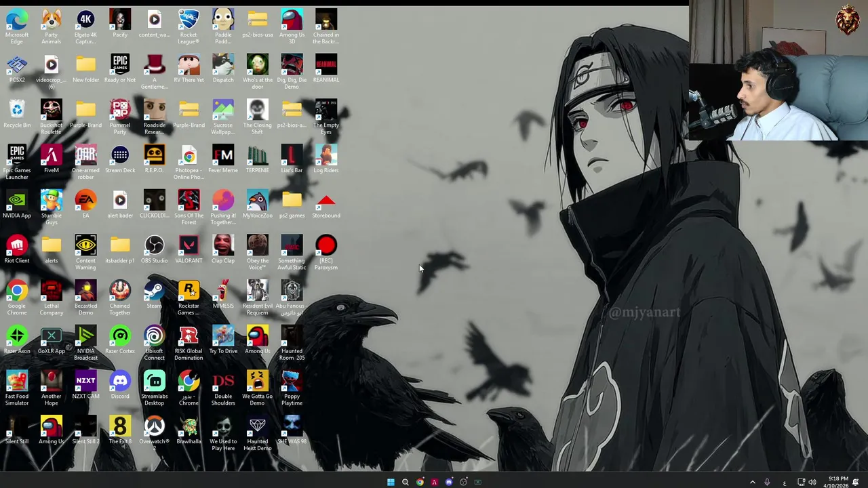Image resolution: width=868 pixels, height=488 pixels.
Task: Select the [REC] Paroxysm icon
Action: pos(326,252)
